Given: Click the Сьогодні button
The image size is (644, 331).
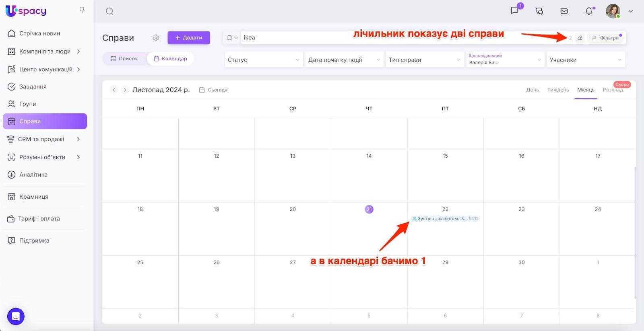Looking at the screenshot, I should (x=214, y=90).
